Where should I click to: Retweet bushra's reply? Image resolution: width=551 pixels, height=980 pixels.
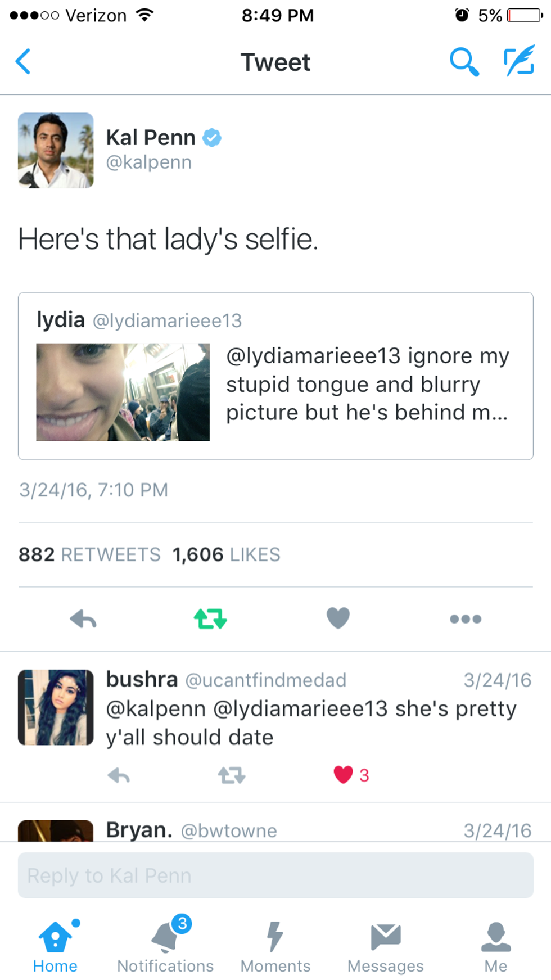[232, 776]
